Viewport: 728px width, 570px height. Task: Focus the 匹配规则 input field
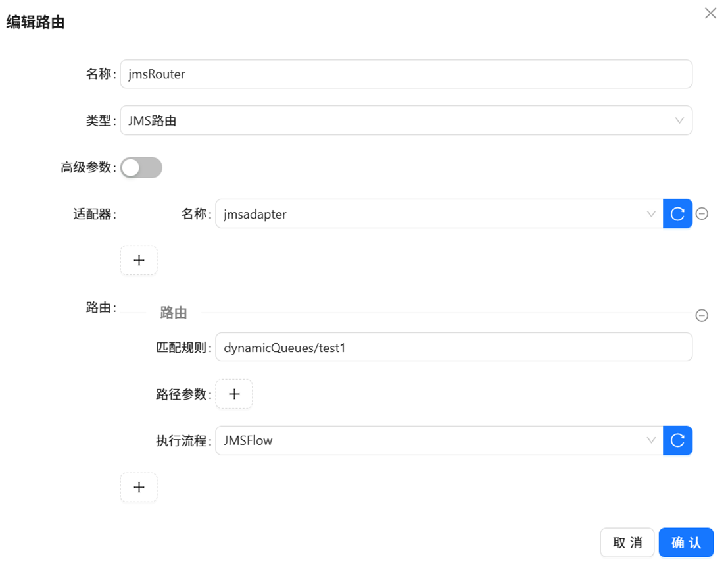pos(453,348)
